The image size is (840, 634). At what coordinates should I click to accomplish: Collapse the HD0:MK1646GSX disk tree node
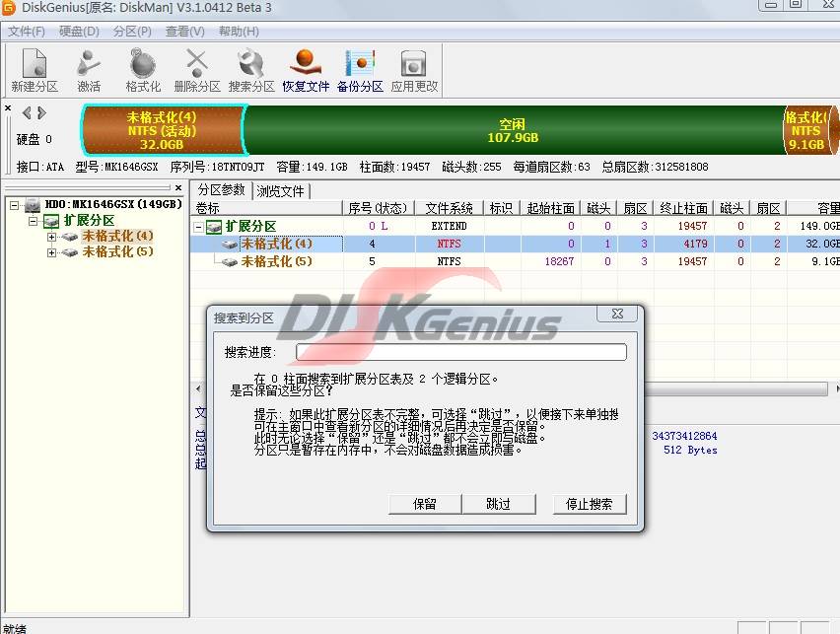15,205
